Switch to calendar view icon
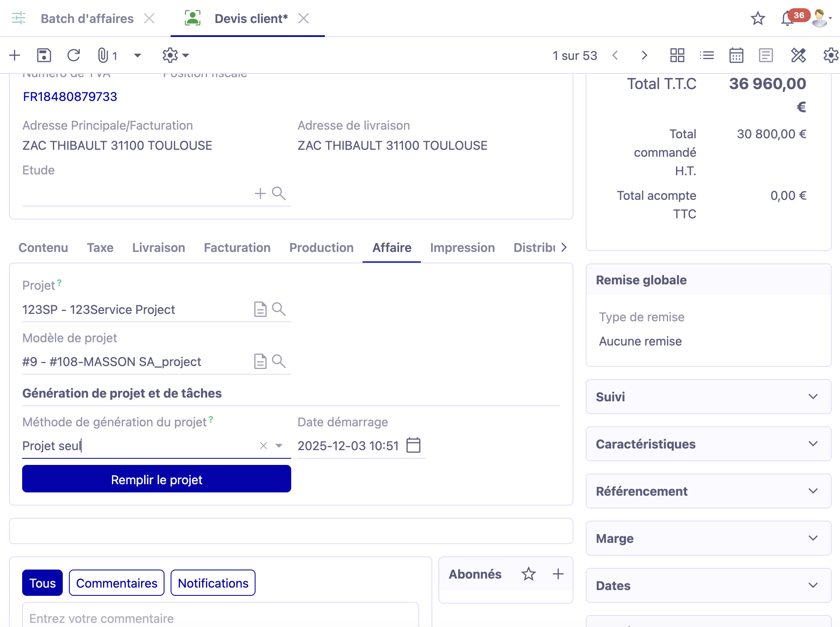The height and width of the screenshot is (627, 840). (x=736, y=55)
